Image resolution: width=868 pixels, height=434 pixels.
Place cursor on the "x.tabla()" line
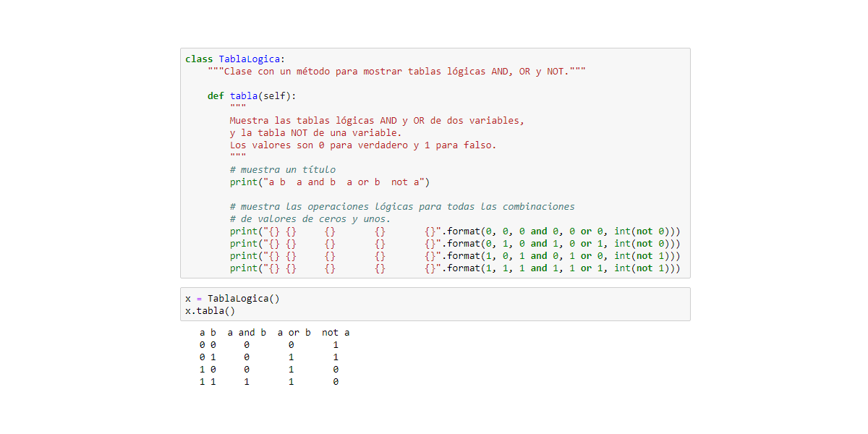click(x=210, y=311)
